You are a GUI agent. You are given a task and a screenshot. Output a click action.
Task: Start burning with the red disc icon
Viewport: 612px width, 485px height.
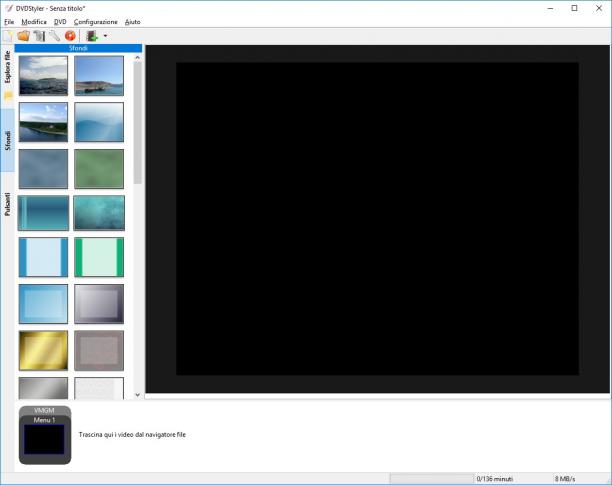coord(70,36)
